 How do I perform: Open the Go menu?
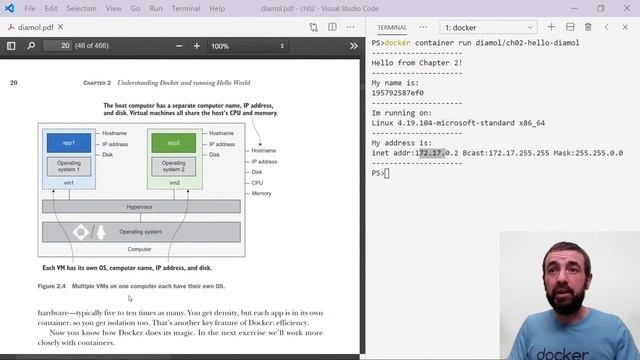pos(135,9)
